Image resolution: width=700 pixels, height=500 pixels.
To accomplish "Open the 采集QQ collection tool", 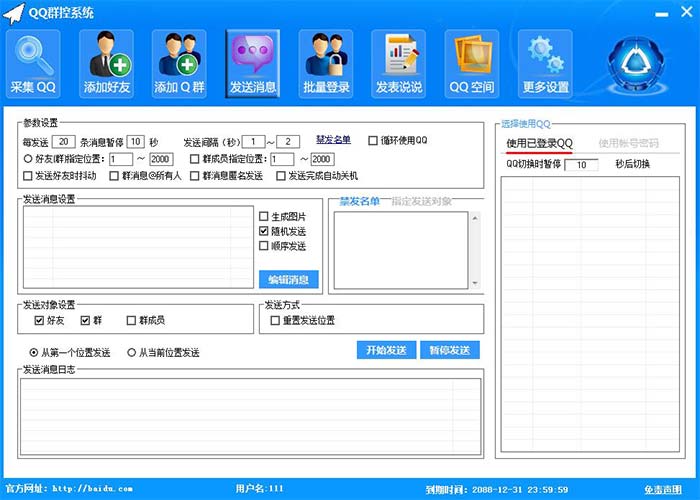I will pyautogui.click(x=33, y=64).
